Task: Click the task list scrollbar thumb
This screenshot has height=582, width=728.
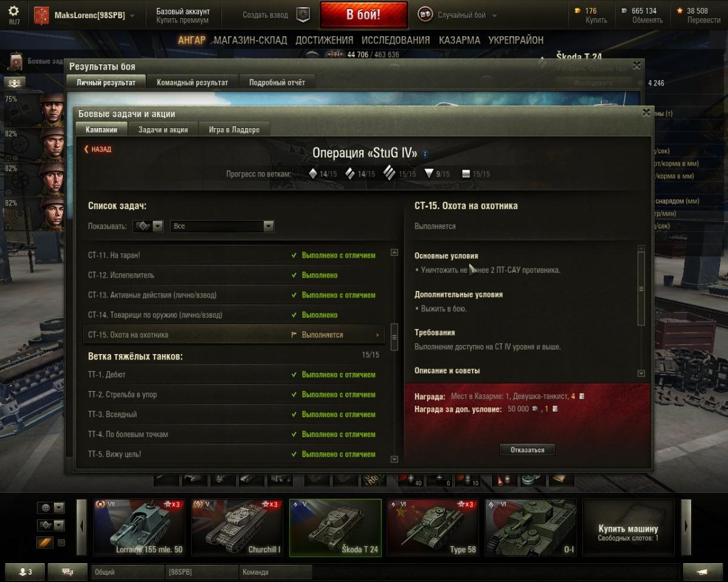Action: (x=394, y=336)
